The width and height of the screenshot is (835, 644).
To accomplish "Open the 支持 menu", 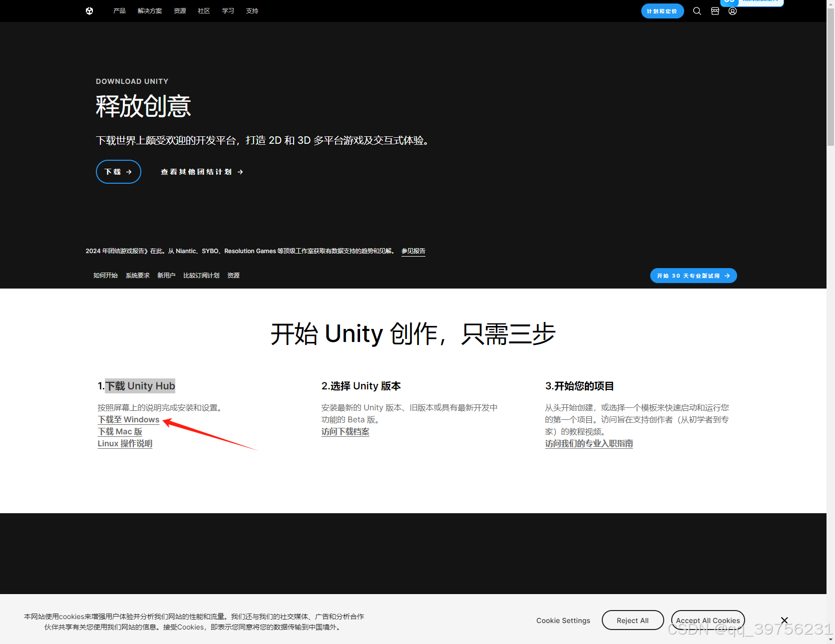I will (x=252, y=11).
